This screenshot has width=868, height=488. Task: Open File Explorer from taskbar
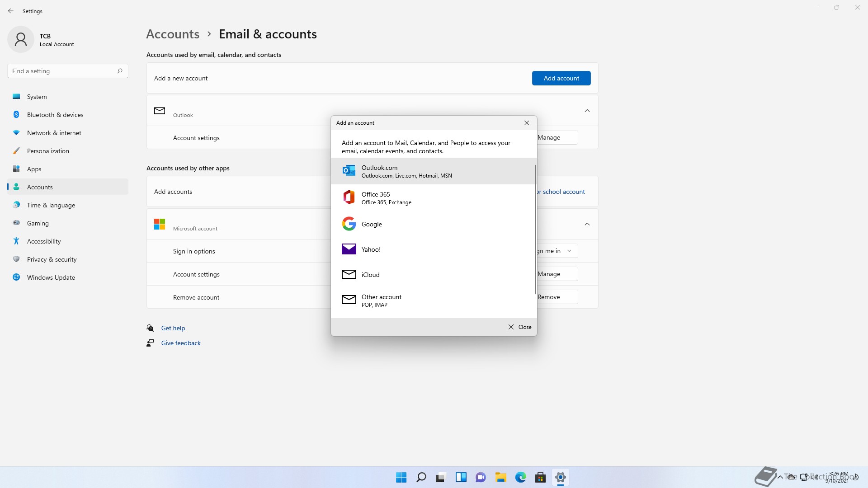(500, 477)
